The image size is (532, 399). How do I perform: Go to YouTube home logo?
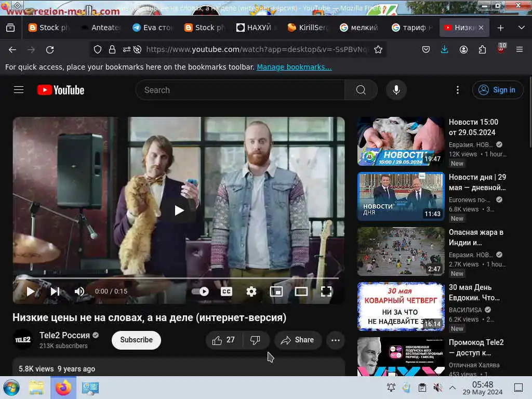[x=61, y=90]
